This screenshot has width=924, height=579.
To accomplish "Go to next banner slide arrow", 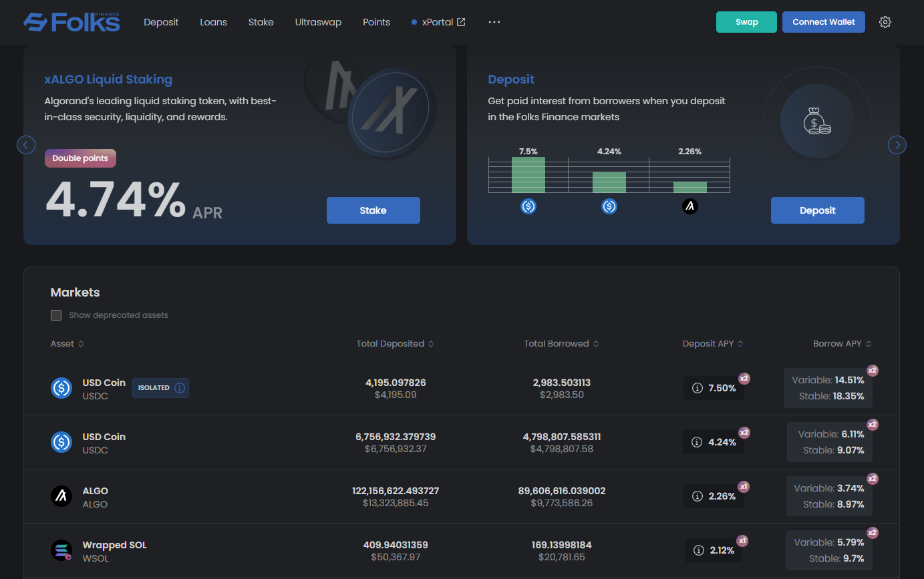I will tap(897, 145).
